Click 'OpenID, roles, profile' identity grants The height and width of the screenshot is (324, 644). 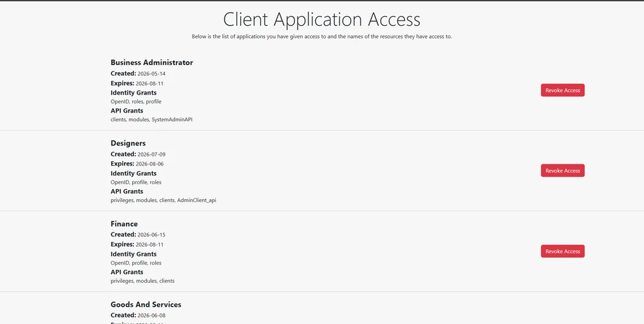(136, 101)
